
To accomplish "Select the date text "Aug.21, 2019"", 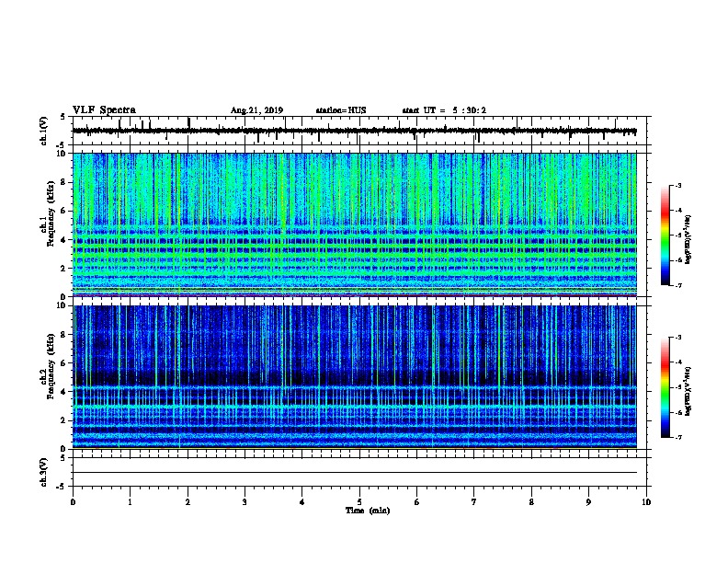I will pos(256,110).
